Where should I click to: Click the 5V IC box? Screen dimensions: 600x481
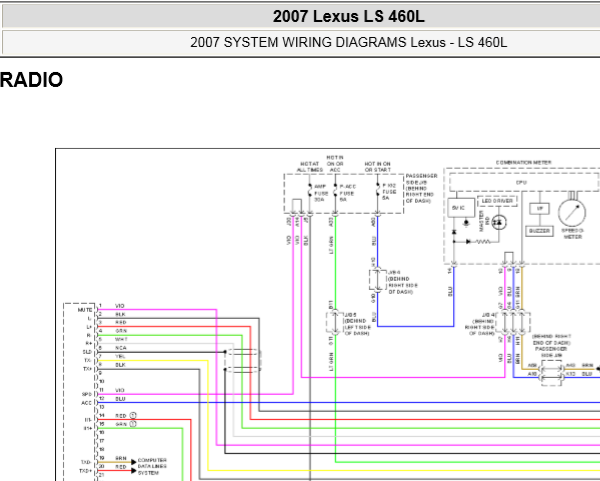[x=461, y=208]
